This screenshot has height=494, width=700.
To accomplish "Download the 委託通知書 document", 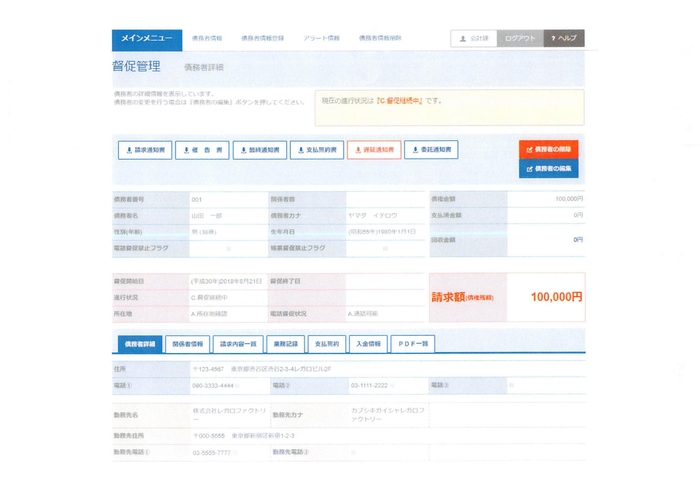I will [431, 150].
